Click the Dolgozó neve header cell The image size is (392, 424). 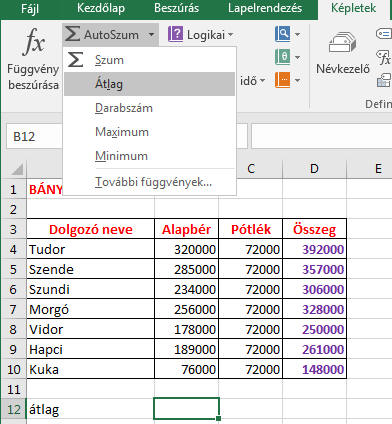(90, 229)
